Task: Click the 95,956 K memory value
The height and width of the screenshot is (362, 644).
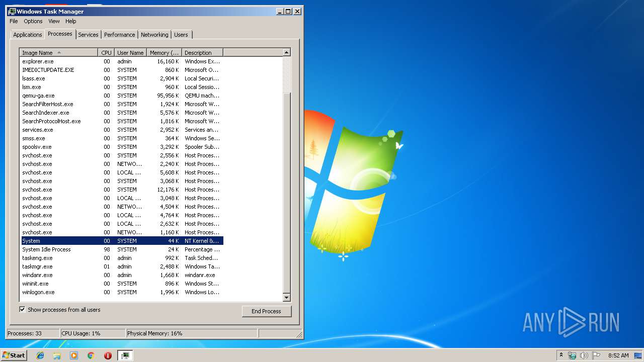Action: coord(168,96)
